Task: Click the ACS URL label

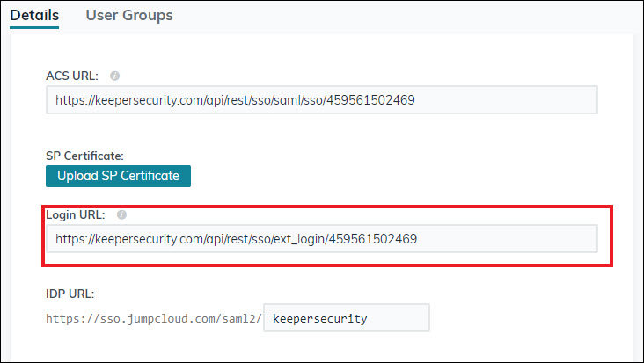Action: coord(72,76)
